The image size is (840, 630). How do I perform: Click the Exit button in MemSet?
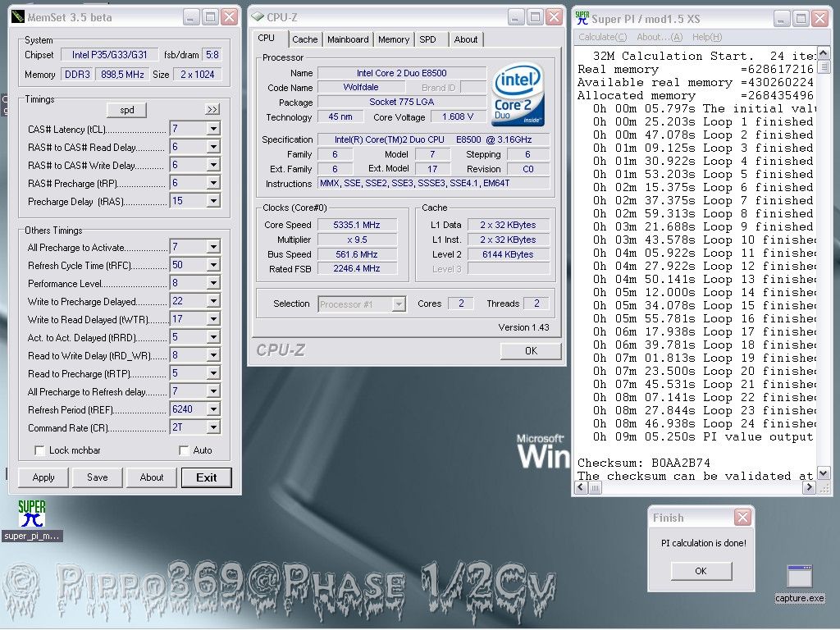pos(206,477)
